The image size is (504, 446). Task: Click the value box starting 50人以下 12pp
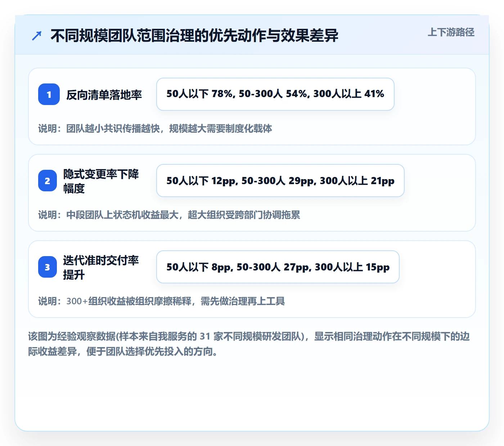pos(280,181)
